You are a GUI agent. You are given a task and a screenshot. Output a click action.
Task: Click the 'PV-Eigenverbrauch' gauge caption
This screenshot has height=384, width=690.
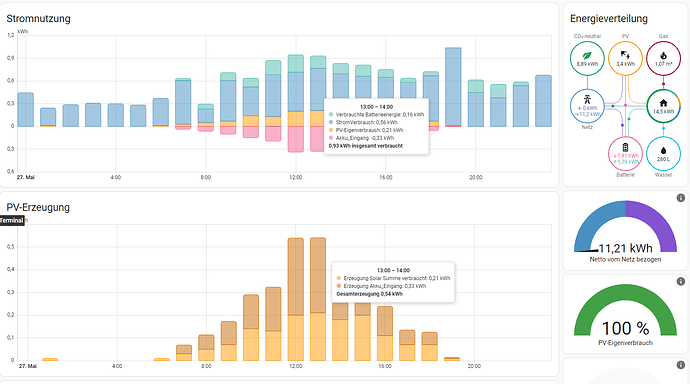click(x=625, y=343)
